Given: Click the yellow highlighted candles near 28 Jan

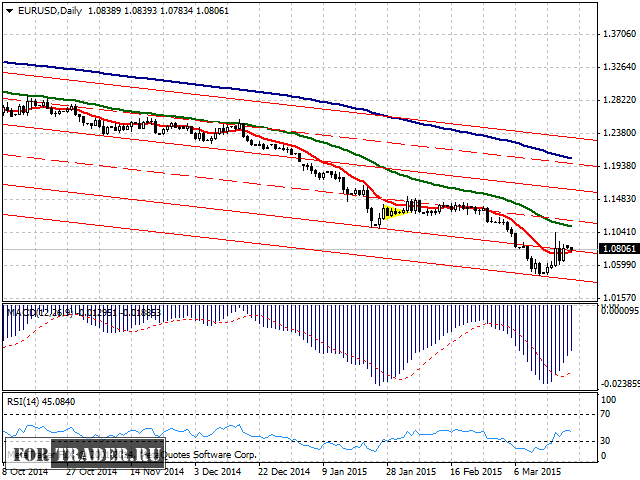Looking at the screenshot, I should (394, 210).
